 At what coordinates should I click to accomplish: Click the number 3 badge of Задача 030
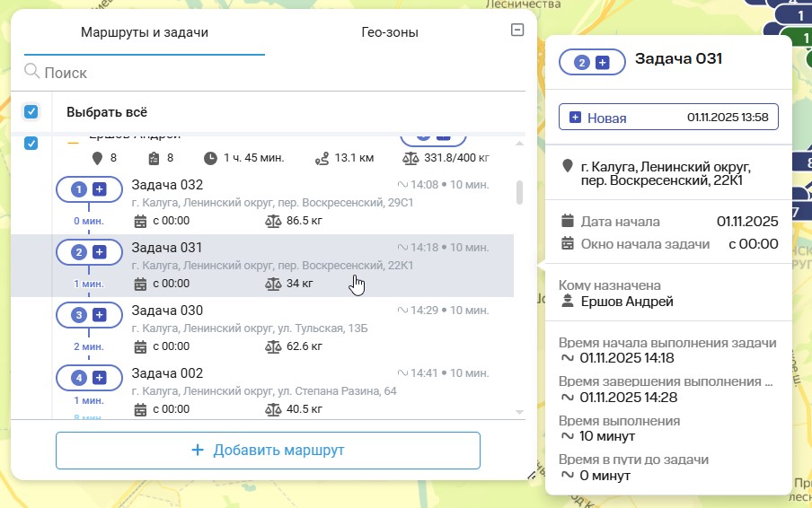(x=79, y=315)
